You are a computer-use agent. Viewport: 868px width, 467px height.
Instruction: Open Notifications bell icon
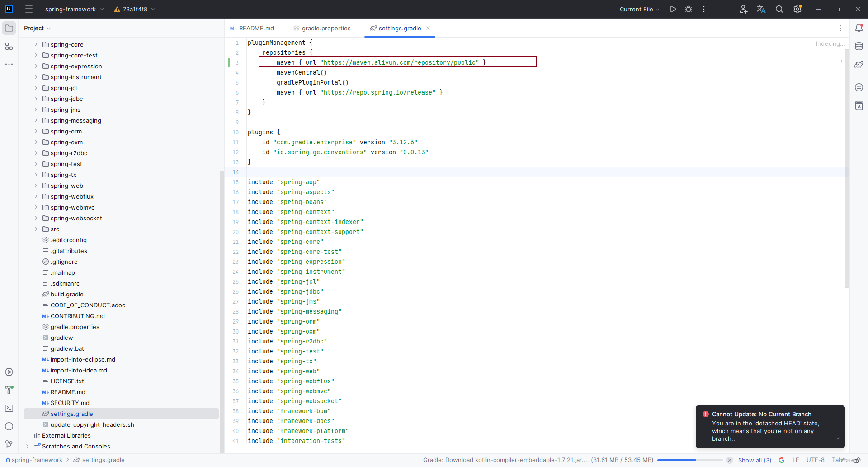(859, 28)
